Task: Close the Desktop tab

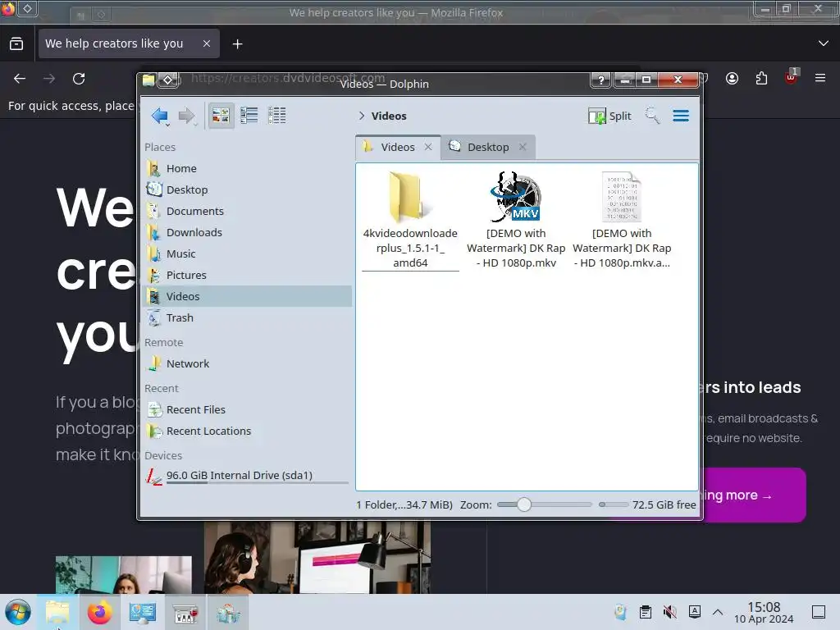Action: point(523,147)
